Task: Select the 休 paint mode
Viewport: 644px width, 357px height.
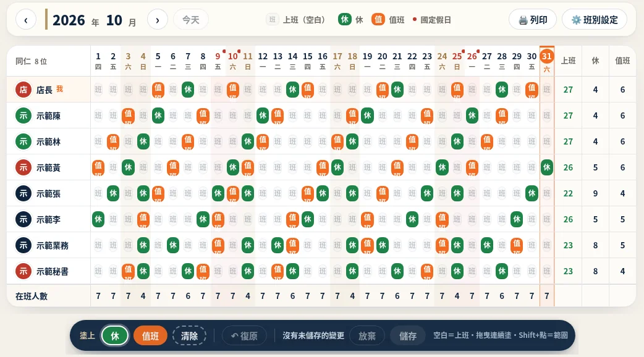Action: click(x=115, y=335)
